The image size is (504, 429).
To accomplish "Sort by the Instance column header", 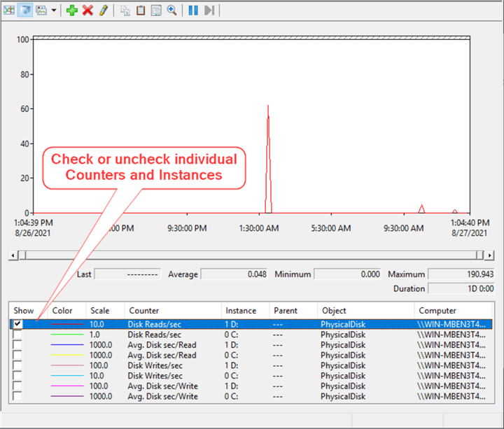I will click(245, 311).
